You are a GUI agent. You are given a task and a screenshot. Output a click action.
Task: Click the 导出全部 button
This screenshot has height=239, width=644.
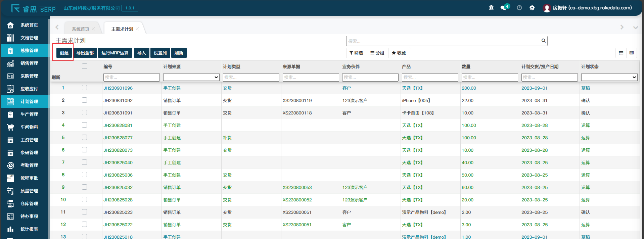85,53
